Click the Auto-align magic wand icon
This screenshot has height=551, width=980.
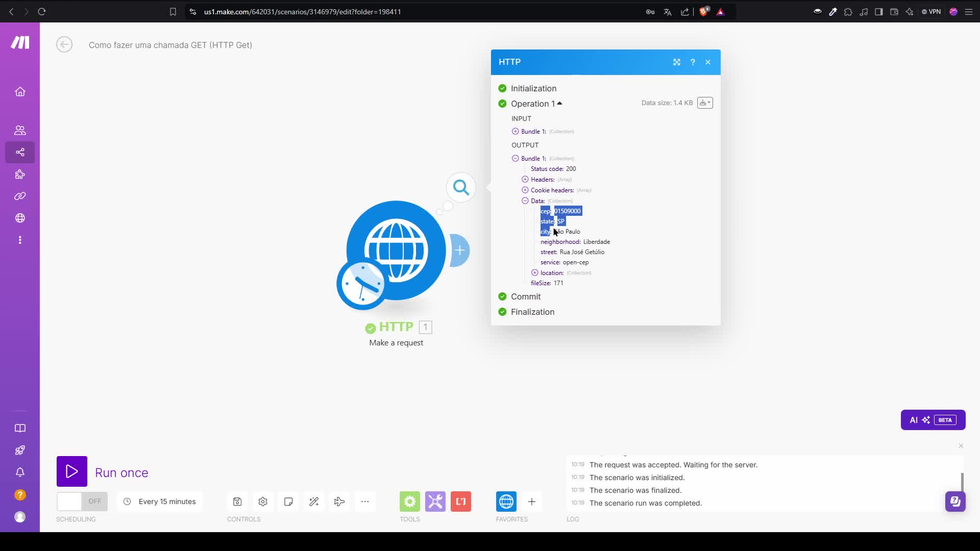(x=314, y=502)
